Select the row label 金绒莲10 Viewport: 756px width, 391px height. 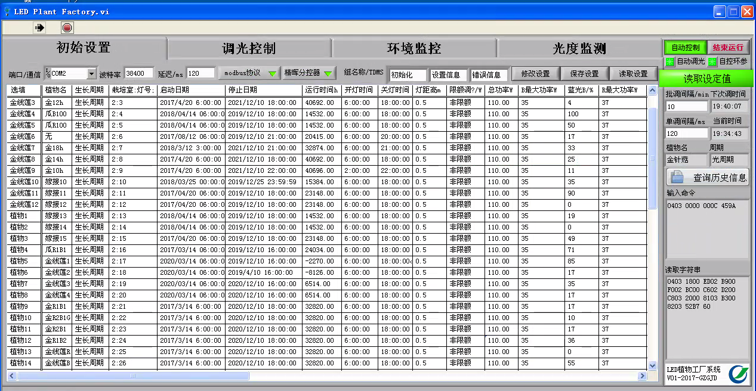click(x=24, y=182)
